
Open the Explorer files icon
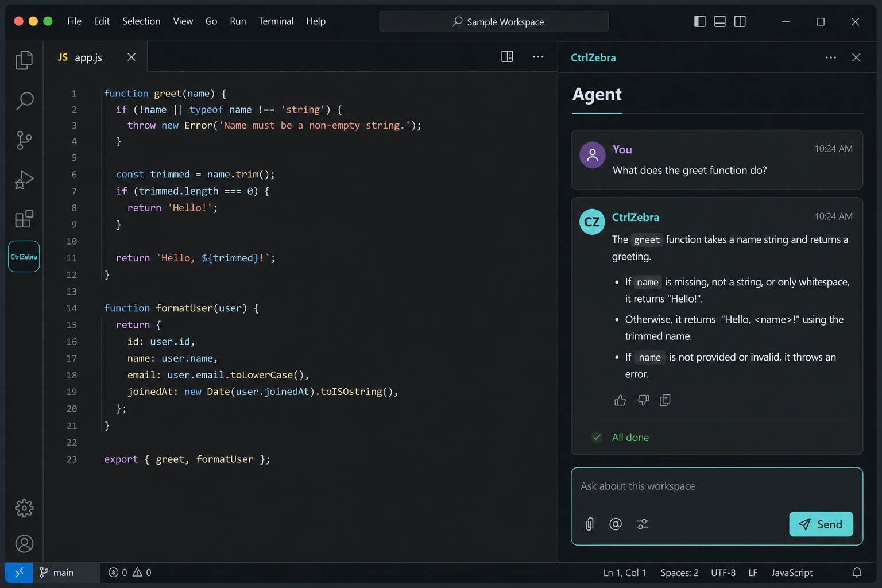pos(24,60)
